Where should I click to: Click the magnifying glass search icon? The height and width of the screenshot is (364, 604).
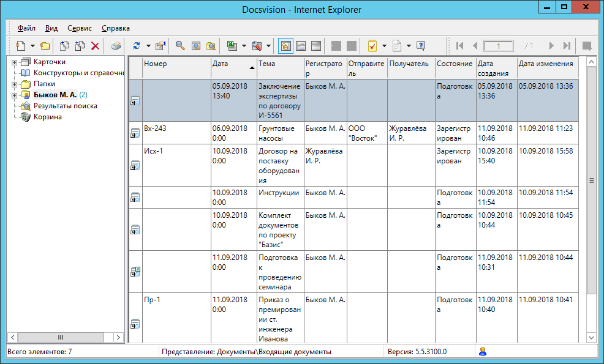click(x=180, y=46)
